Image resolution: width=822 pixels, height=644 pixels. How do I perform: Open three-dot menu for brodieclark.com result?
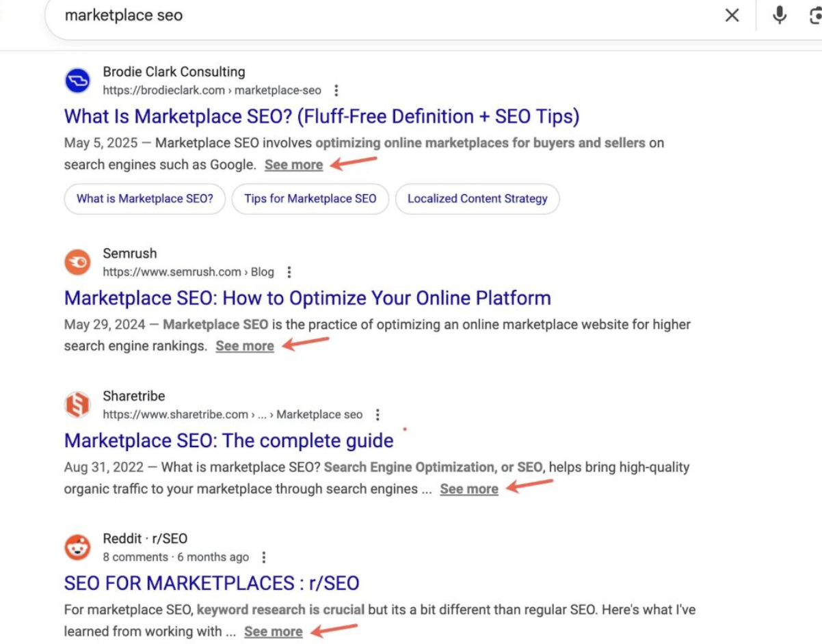click(336, 90)
